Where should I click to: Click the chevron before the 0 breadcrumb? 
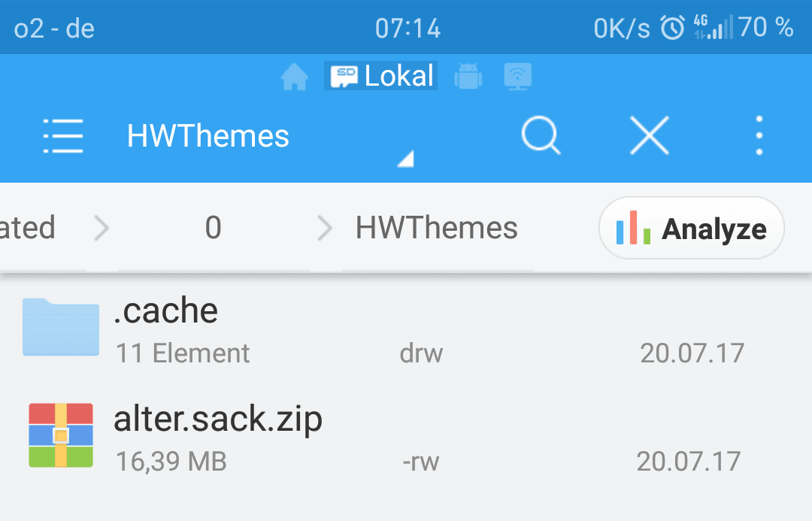click(x=102, y=228)
